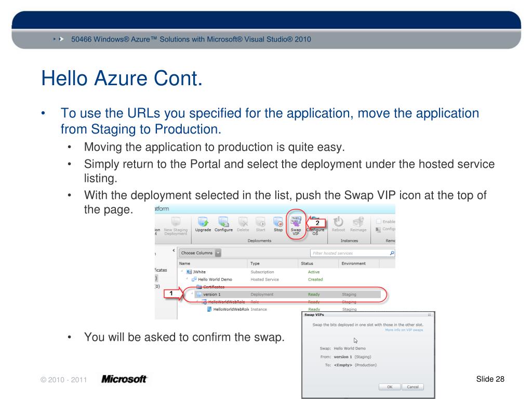The width and height of the screenshot is (532, 399).
Task: Collapse the Hello World Demo node
Action: coord(187,279)
